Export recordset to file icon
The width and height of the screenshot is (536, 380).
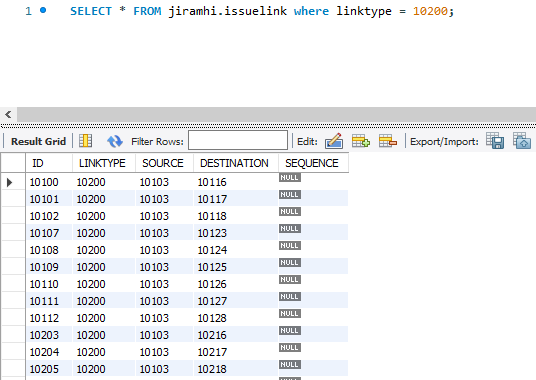pos(495,141)
